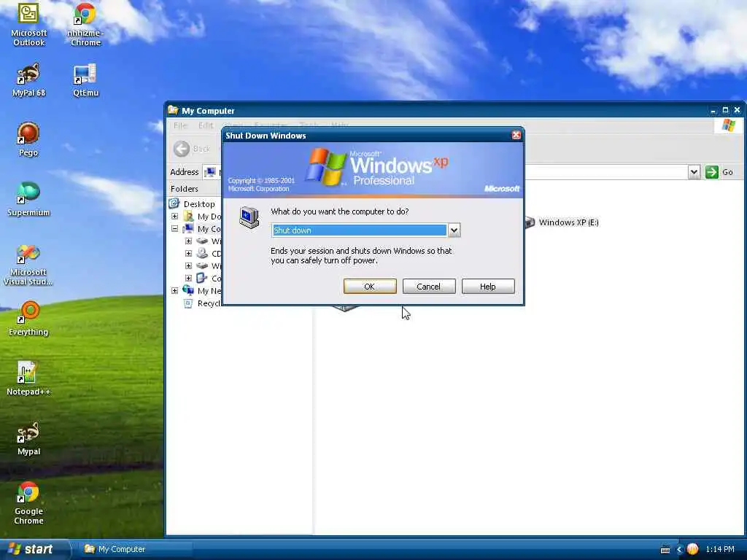Open the Start menu
The image size is (747, 560).
coord(34,549)
